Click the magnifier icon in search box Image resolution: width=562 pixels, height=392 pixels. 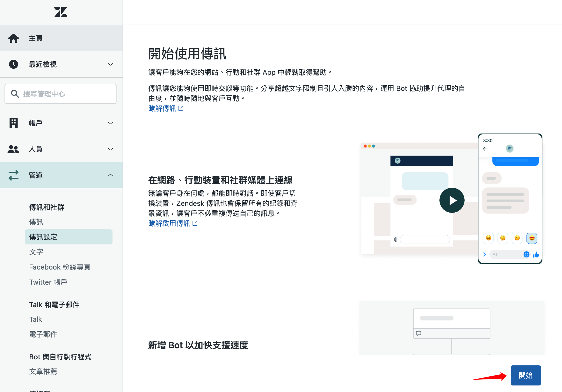[15, 94]
